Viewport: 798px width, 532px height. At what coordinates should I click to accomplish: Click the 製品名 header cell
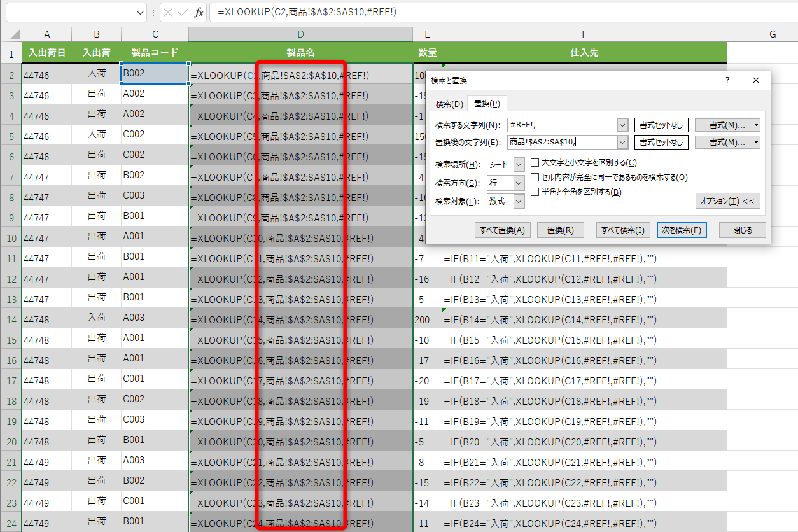[x=301, y=53]
